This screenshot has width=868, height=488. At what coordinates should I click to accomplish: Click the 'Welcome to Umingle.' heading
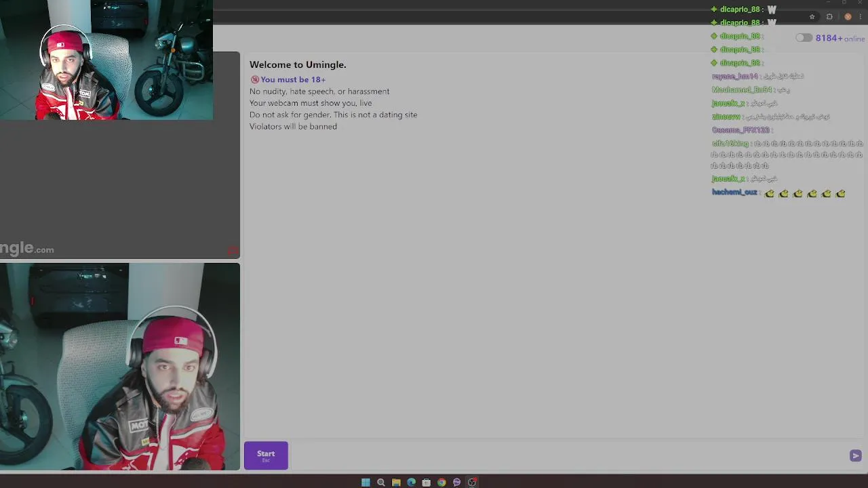click(x=298, y=65)
